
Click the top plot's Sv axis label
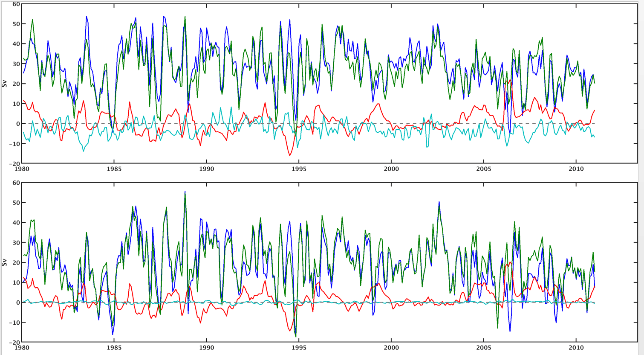click(5, 83)
